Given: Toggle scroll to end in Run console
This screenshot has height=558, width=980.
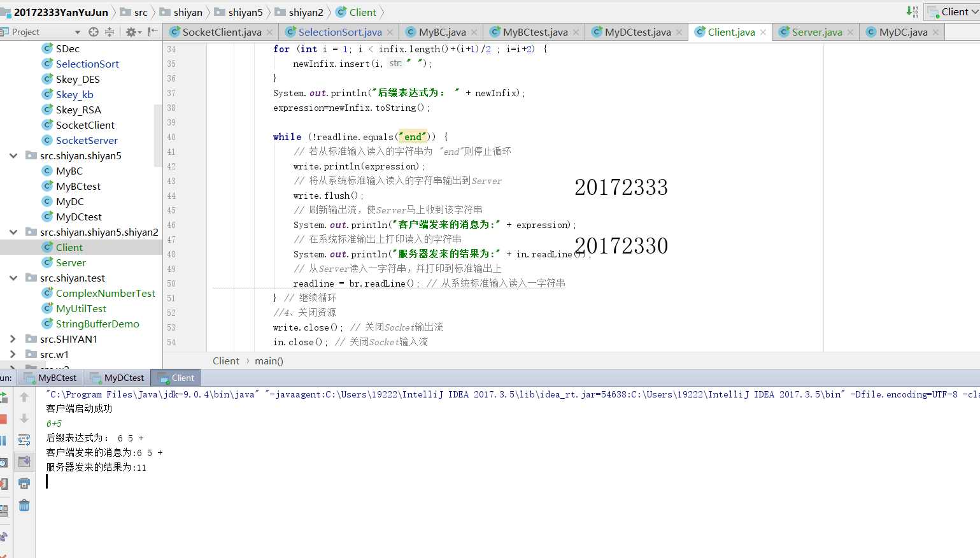Looking at the screenshot, I should [x=24, y=462].
